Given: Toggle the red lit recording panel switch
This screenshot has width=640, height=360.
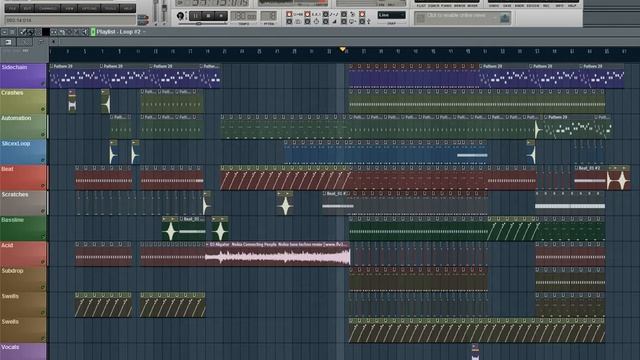Looking at the screenshot, I should 362,14.
